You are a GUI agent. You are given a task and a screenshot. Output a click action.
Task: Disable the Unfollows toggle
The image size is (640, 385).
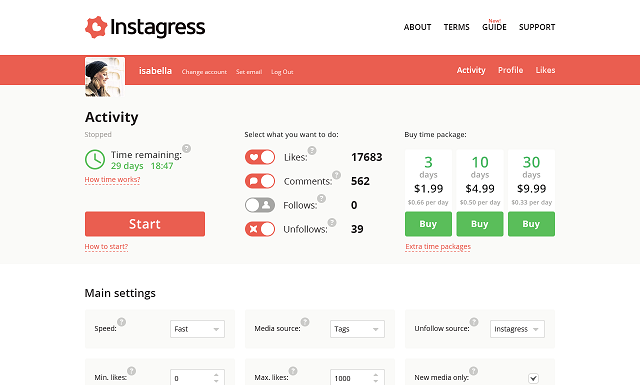click(x=260, y=229)
